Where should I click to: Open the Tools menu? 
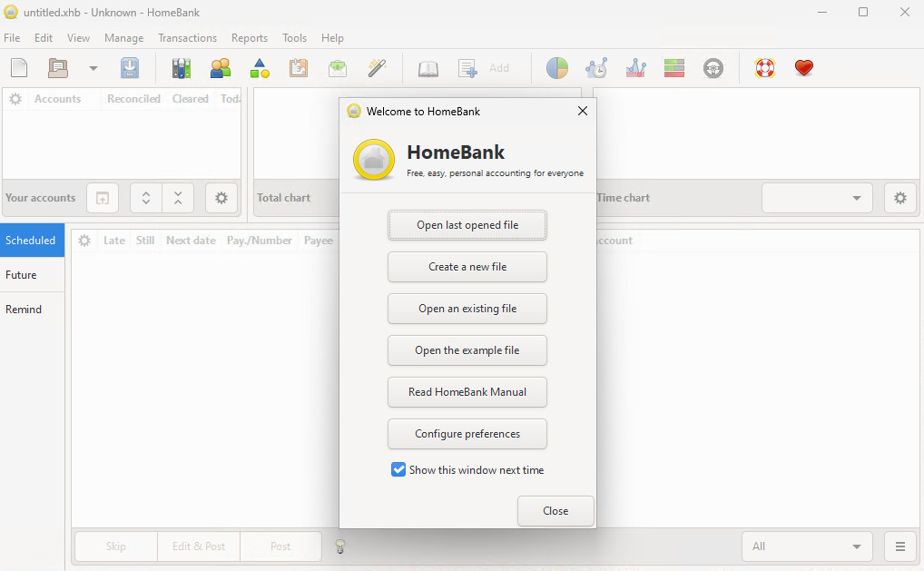pyautogui.click(x=295, y=38)
